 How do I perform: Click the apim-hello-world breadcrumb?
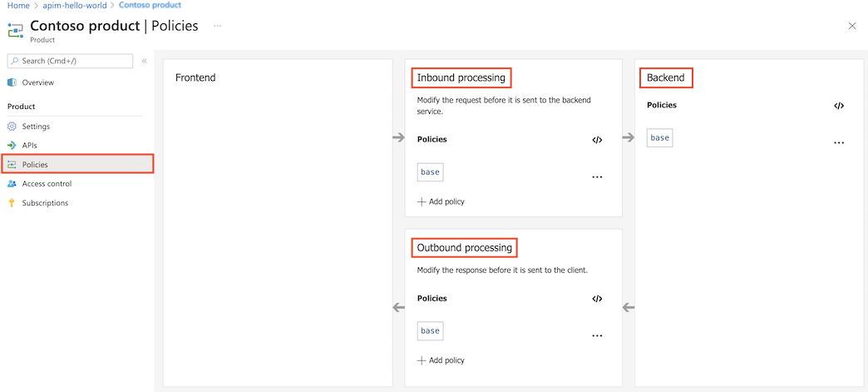tap(75, 5)
